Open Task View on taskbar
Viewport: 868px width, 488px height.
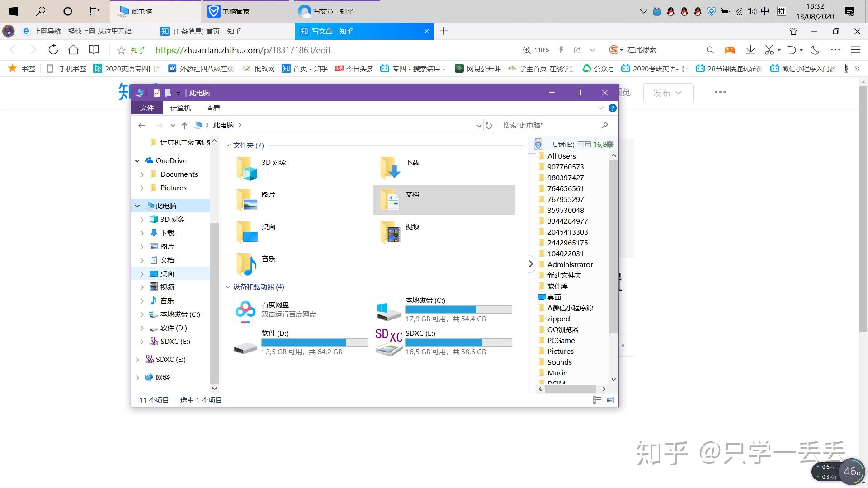click(x=94, y=11)
